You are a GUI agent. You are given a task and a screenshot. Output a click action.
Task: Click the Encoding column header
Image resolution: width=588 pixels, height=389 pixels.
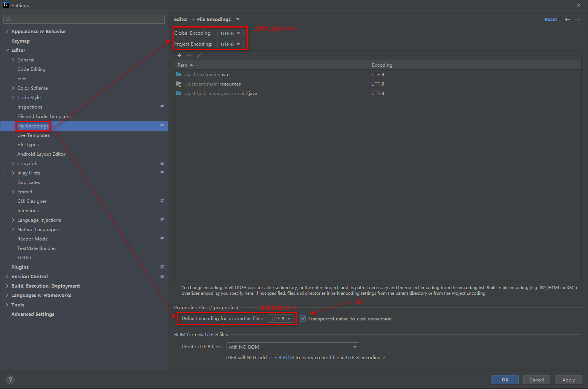[475, 65]
